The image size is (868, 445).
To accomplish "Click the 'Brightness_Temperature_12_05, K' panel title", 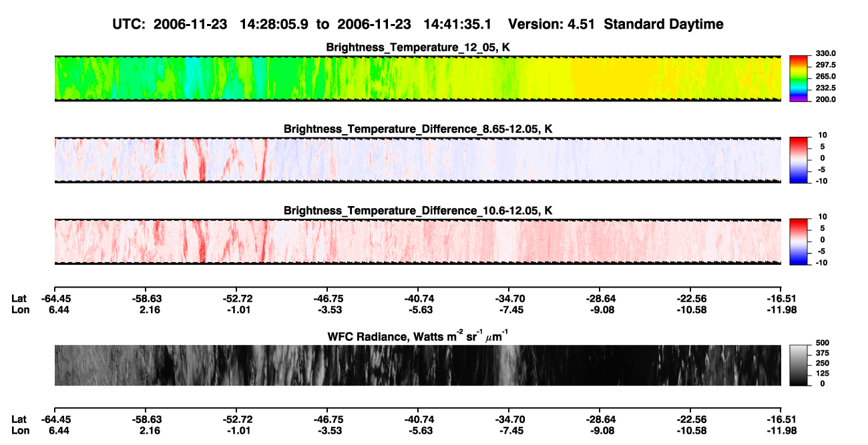I will coord(418,47).
